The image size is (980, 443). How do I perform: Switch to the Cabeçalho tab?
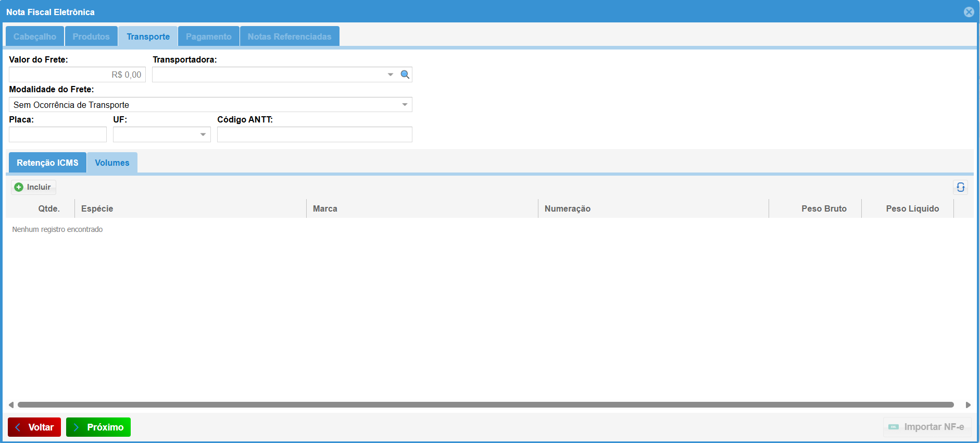(35, 36)
